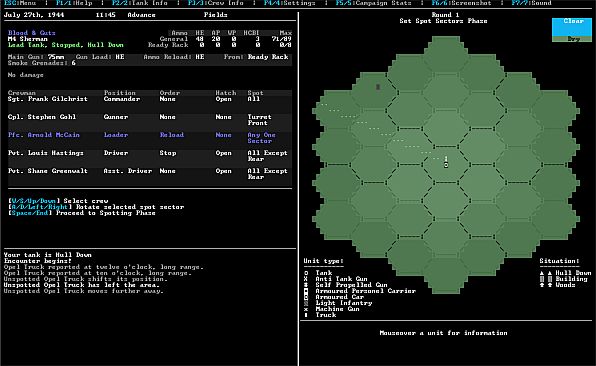Open F5 Campaign Stats
The width and height of the screenshot is (596, 366).
374,3
